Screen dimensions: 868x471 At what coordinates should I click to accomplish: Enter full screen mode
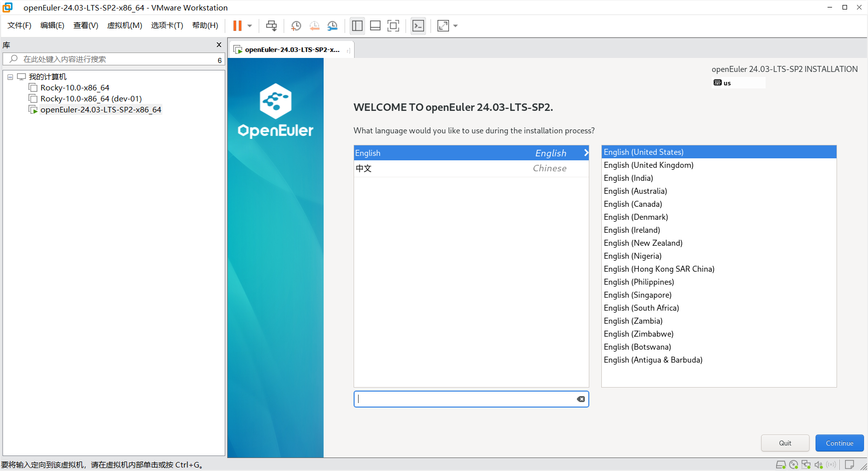[x=394, y=26]
